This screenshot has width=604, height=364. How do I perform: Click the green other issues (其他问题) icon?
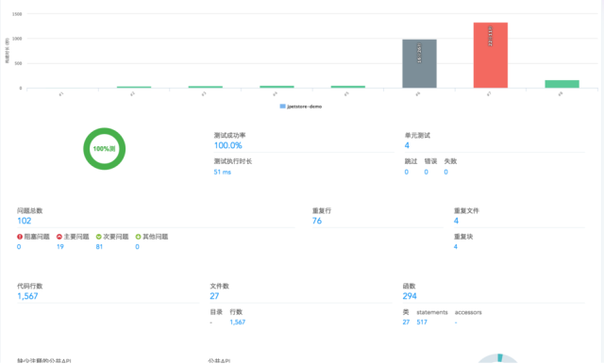click(x=138, y=237)
